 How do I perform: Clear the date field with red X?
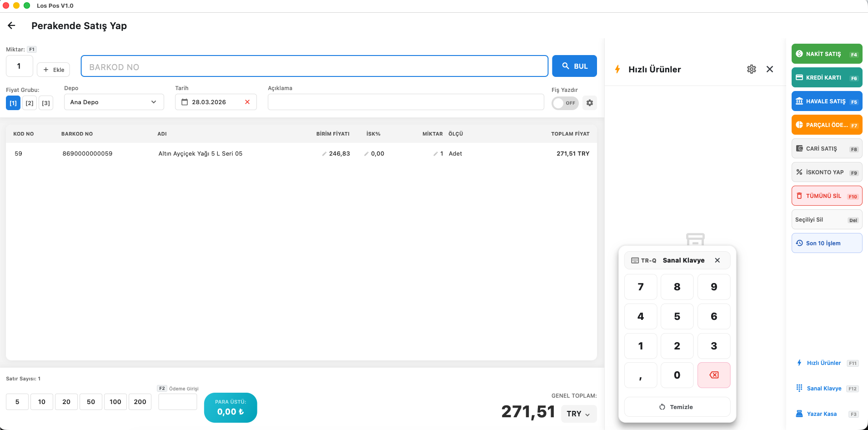[x=247, y=102]
